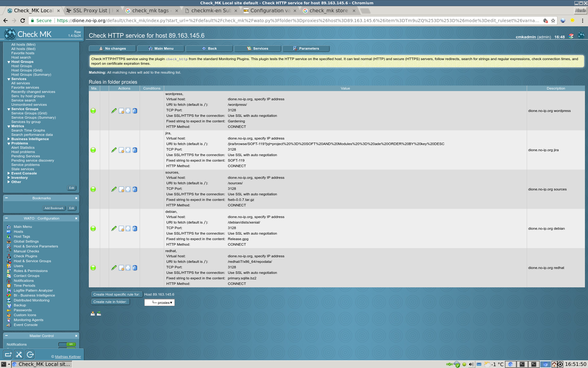Click the second import icon below rule buttons
The image size is (588, 368).
click(99, 313)
